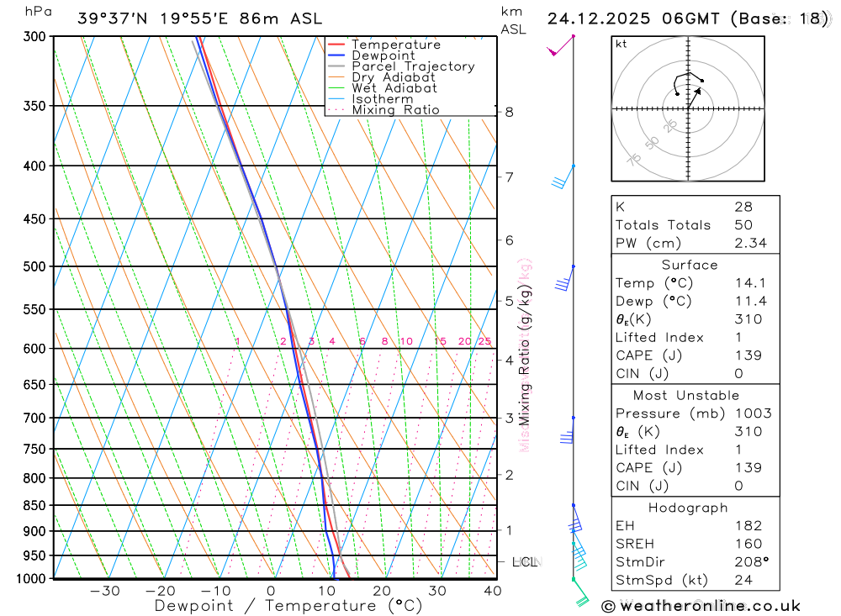Viewport: 841px width, 616px height.
Task: Click the date 24.12.2025 06GMT header
Action: click(633, 18)
